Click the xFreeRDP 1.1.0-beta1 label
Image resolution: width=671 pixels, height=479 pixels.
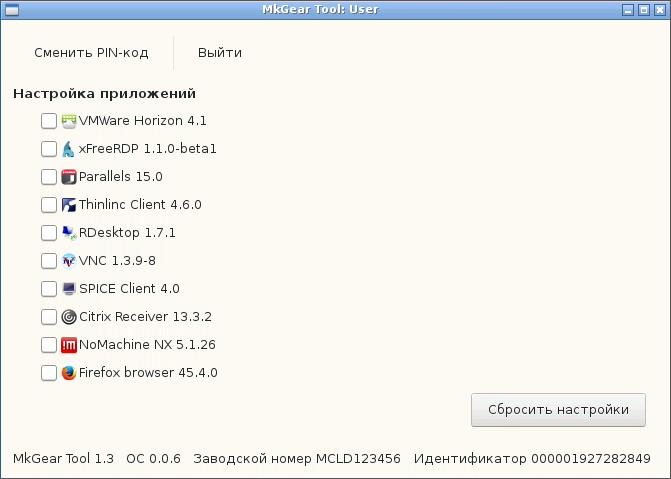pyautogui.click(x=148, y=149)
